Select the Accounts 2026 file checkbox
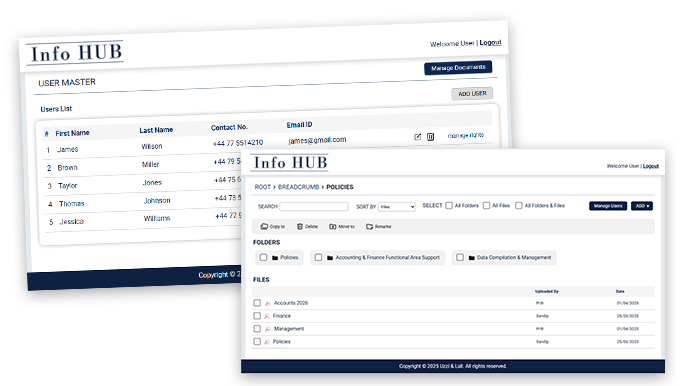The width and height of the screenshot is (700, 386). click(257, 303)
